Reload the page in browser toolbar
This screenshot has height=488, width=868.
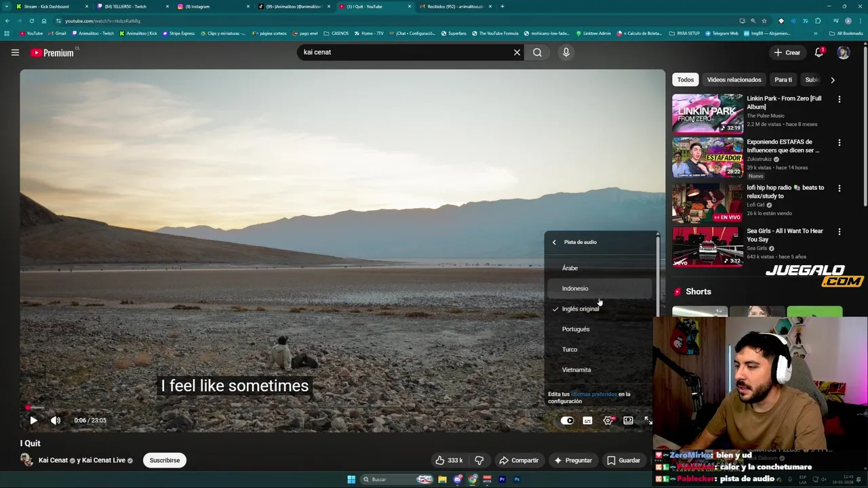point(31,21)
